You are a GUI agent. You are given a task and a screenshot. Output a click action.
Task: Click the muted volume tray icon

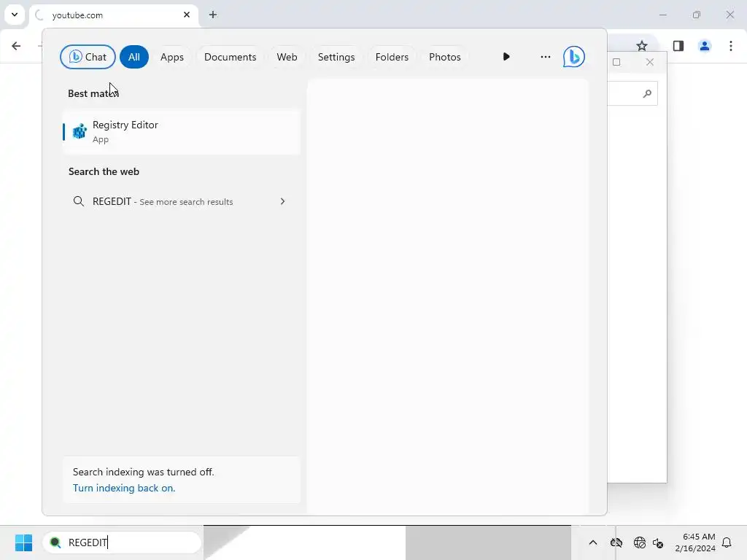click(x=659, y=542)
